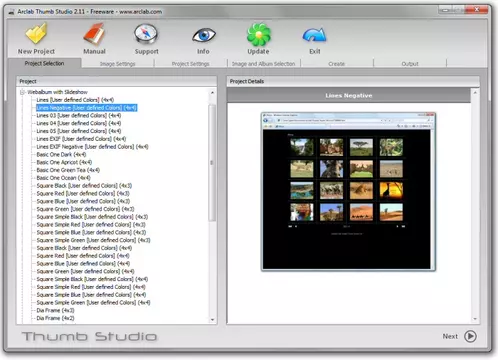Click the Lines Negative preview thumbnail
The image size is (498, 360).
click(348, 191)
